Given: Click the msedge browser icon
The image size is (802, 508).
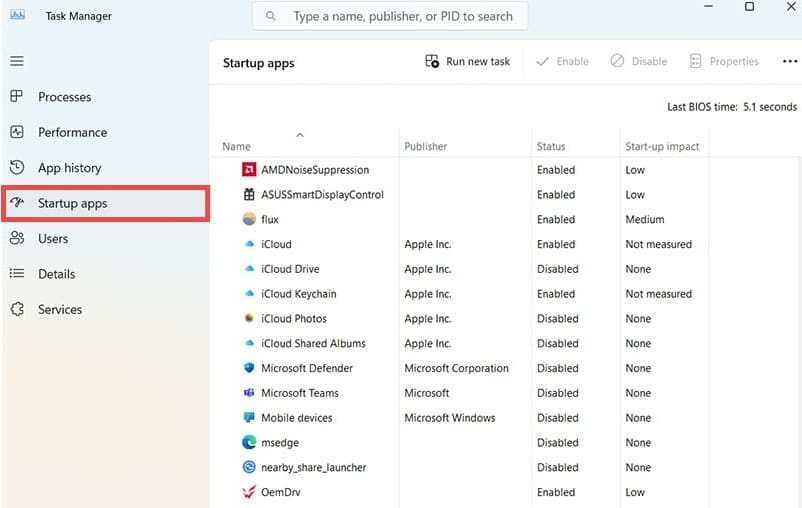Looking at the screenshot, I should (x=249, y=442).
